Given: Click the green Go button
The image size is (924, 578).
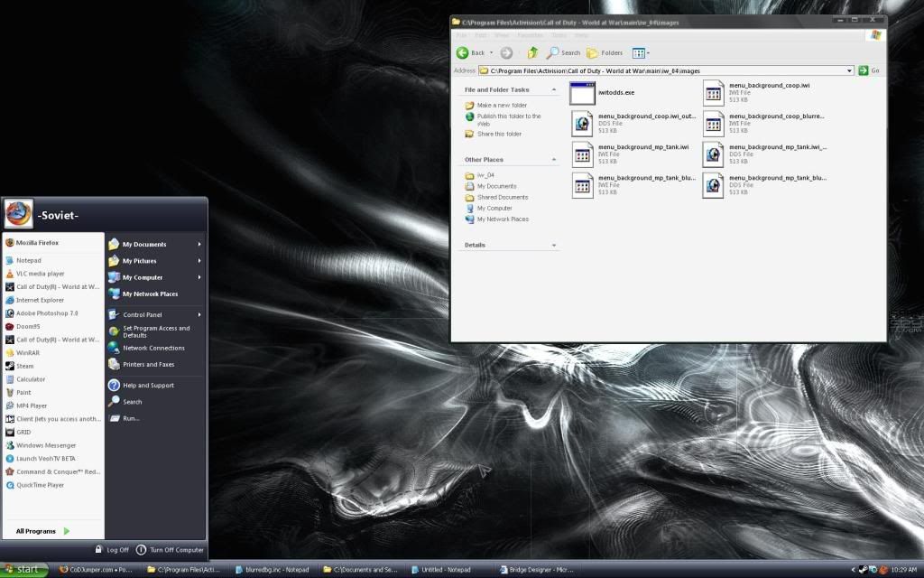Looking at the screenshot, I should click(x=869, y=70).
